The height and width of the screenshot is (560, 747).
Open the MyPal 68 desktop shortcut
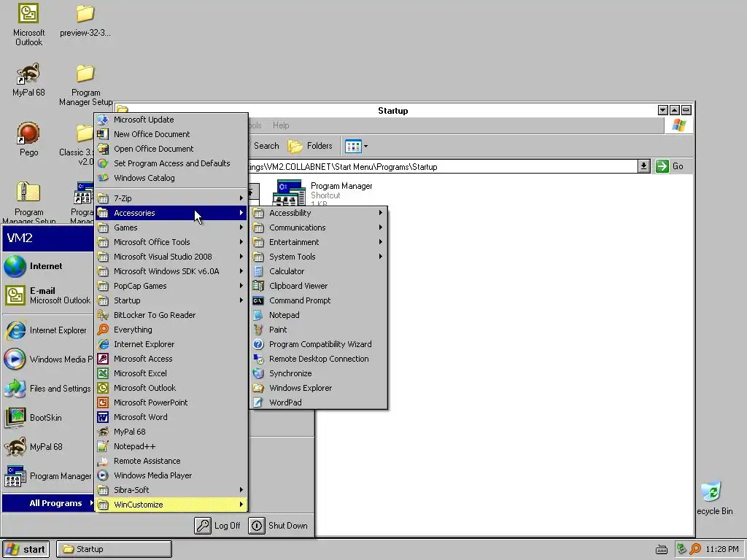[28, 79]
